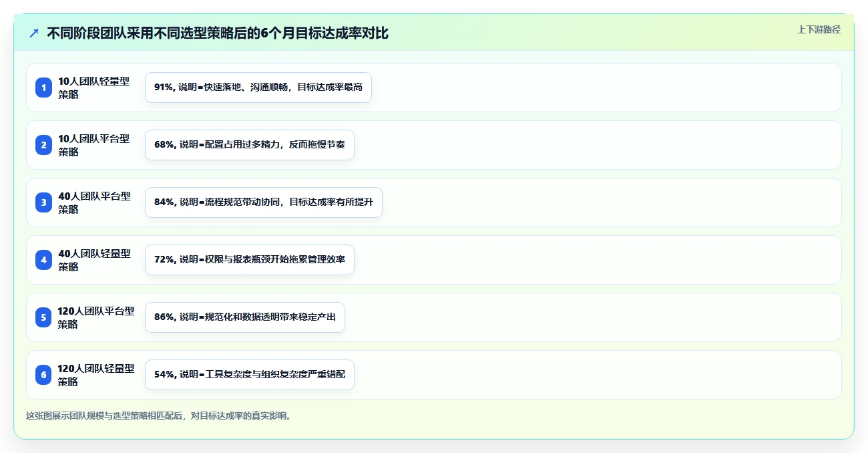Open the 86% 规范化和数据透明 description box
This screenshot has width=868, height=453.
(x=245, y=317)
